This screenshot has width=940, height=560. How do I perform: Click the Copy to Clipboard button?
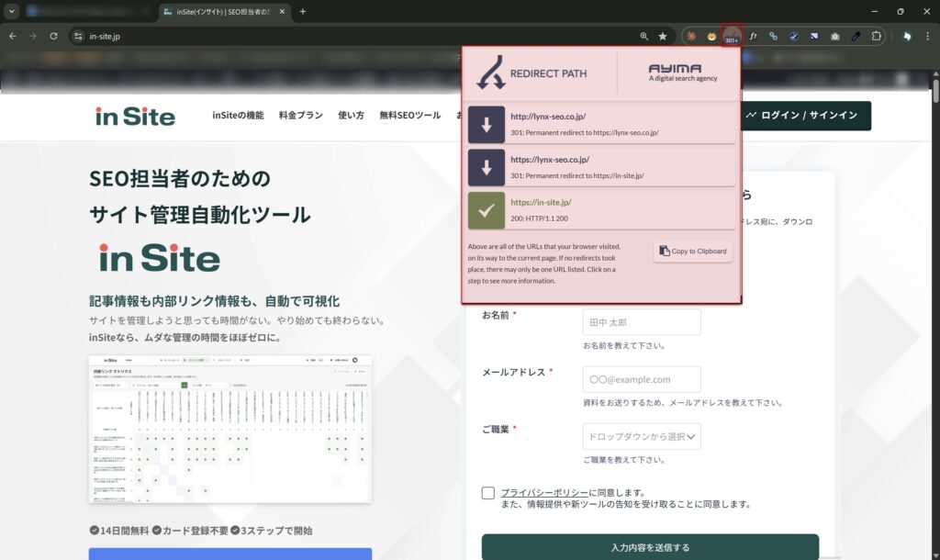coord(692,251)
